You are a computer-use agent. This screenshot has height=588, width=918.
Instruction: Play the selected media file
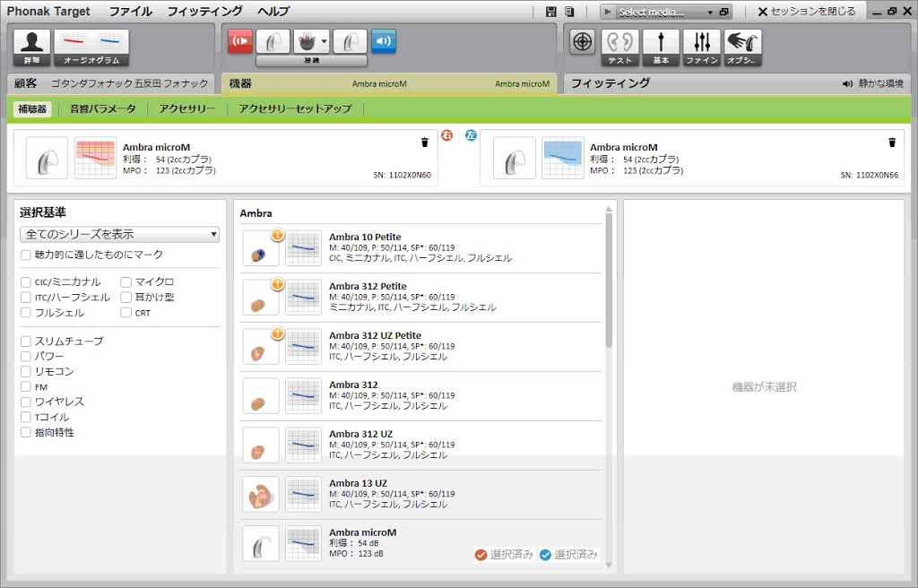coord(608,12)
